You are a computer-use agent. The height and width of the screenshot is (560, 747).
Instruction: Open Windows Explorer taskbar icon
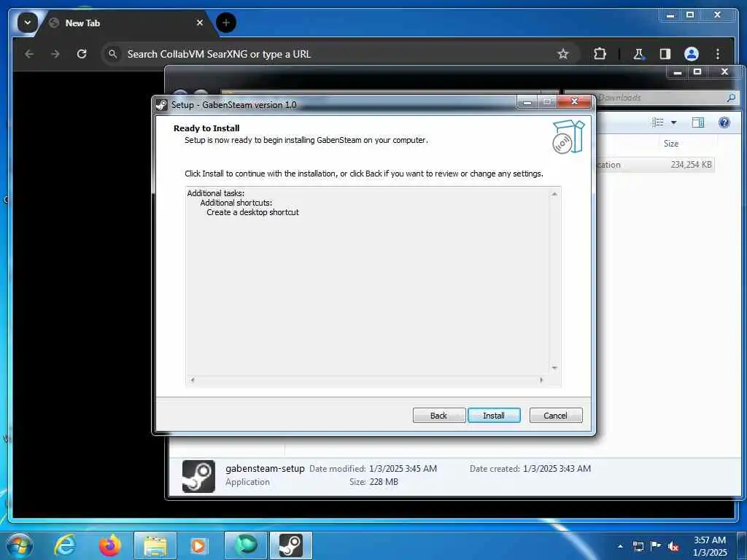[155, 545]
